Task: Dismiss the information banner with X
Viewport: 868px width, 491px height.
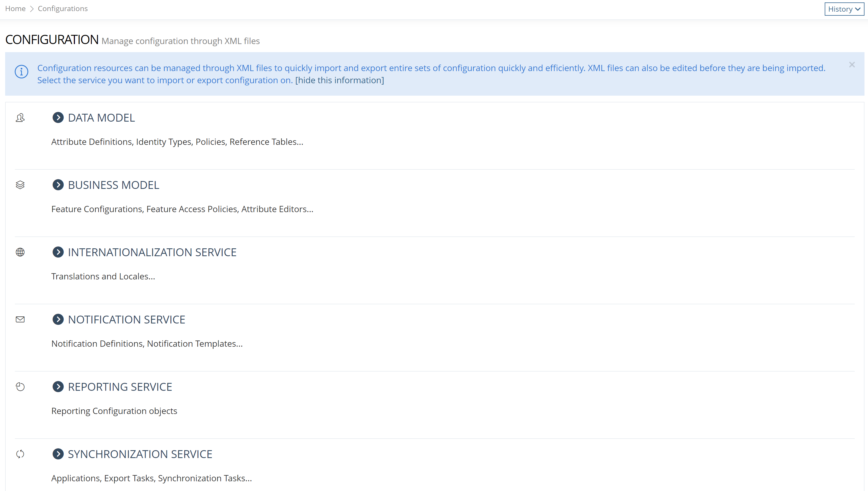Action: 852,64
